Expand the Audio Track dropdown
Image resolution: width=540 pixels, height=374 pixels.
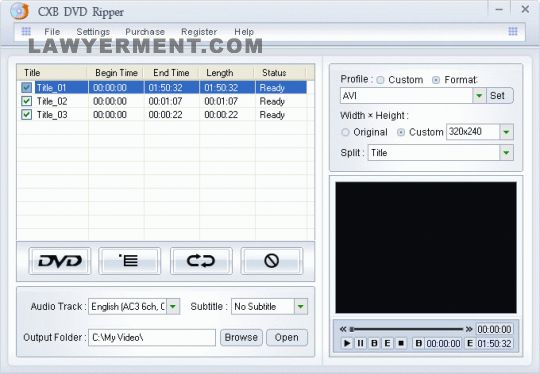(x=173, y=306)
